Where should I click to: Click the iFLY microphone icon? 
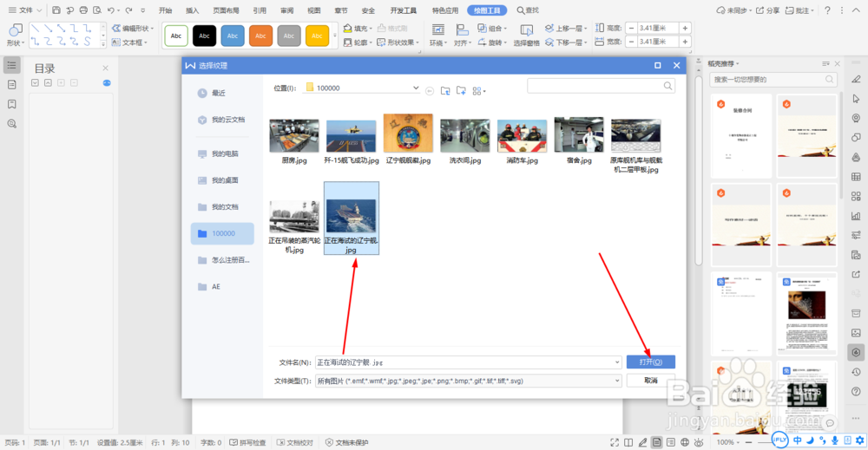point(835,440)
